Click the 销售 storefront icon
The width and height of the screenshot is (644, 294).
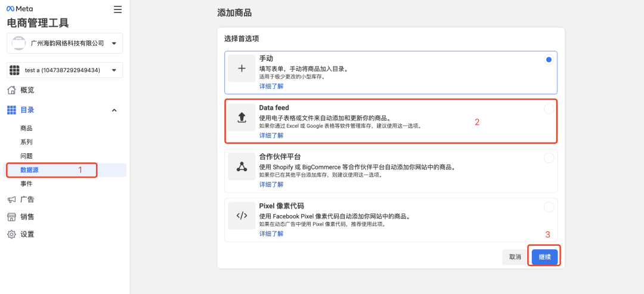(x=12, y=217)
